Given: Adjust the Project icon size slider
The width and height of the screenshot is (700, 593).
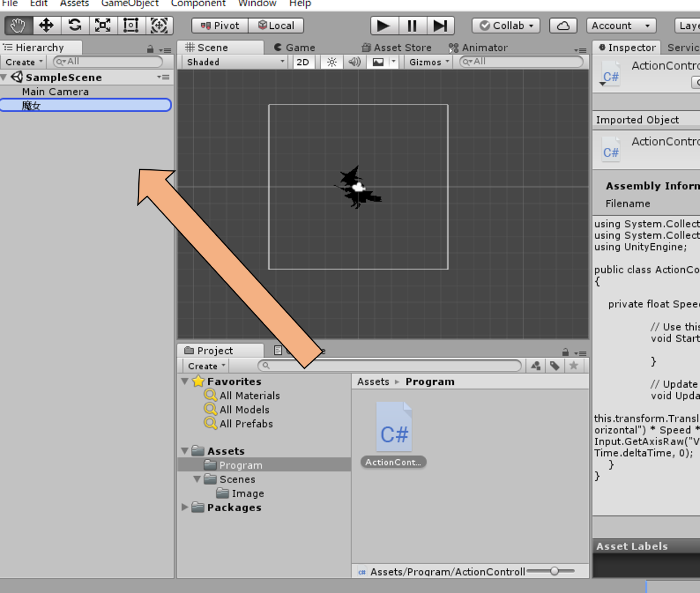Looking at the screenshot, I should (x=554, y=571).
